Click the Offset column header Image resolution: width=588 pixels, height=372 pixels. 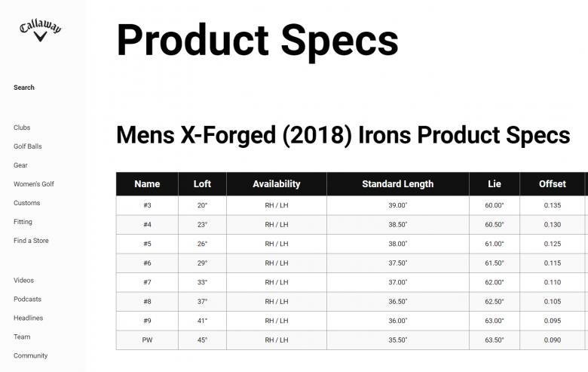552,184
